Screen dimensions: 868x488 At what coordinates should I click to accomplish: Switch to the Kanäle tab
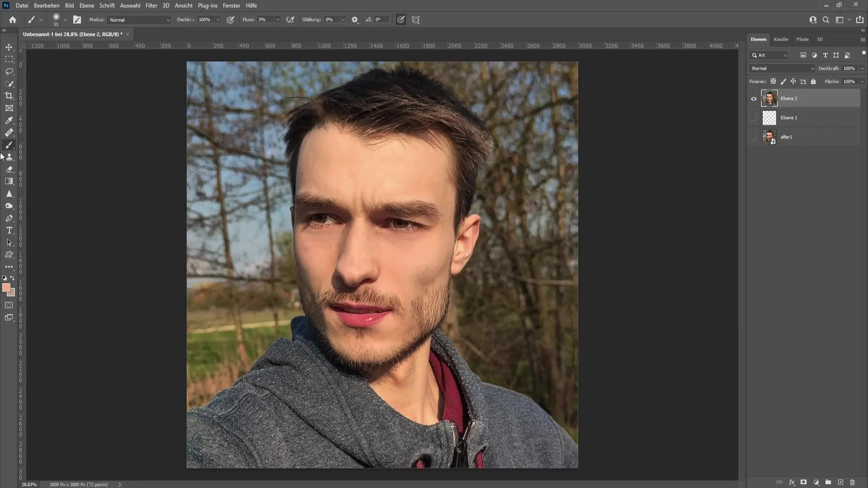coord(781,39)
